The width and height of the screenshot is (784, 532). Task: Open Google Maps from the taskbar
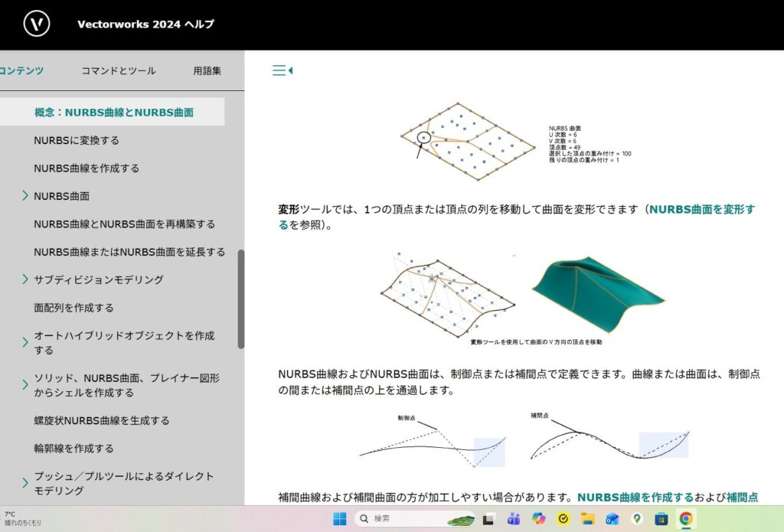click(x=636, y=519)
